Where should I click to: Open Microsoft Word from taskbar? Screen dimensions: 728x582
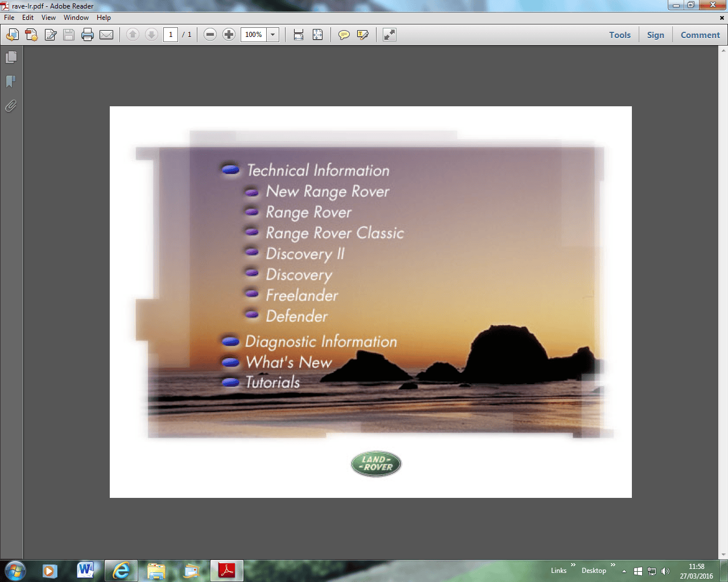click(x=85, y=571)
